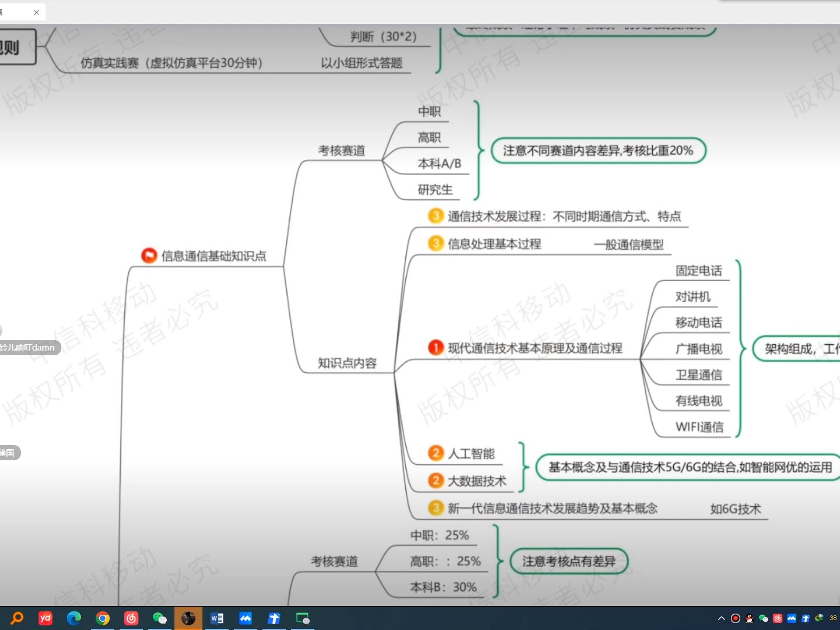Select the 大数据技术 topic

click(x=477, y=481)
